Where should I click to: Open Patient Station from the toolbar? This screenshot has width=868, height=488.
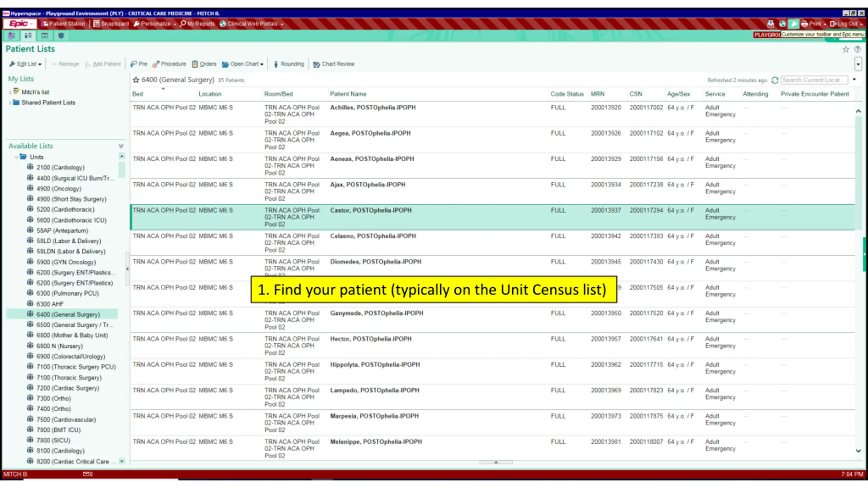pos(63,24)
